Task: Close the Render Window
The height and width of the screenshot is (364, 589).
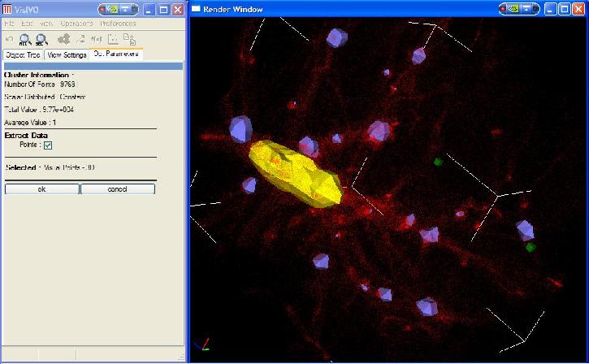Action: point(579,9)
